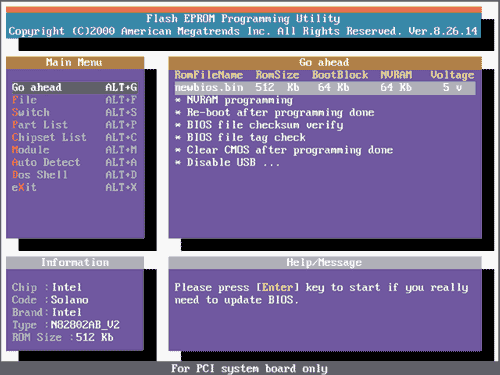
Task: Toggle BIOS file checksum verify
Action: click(259, 125)
